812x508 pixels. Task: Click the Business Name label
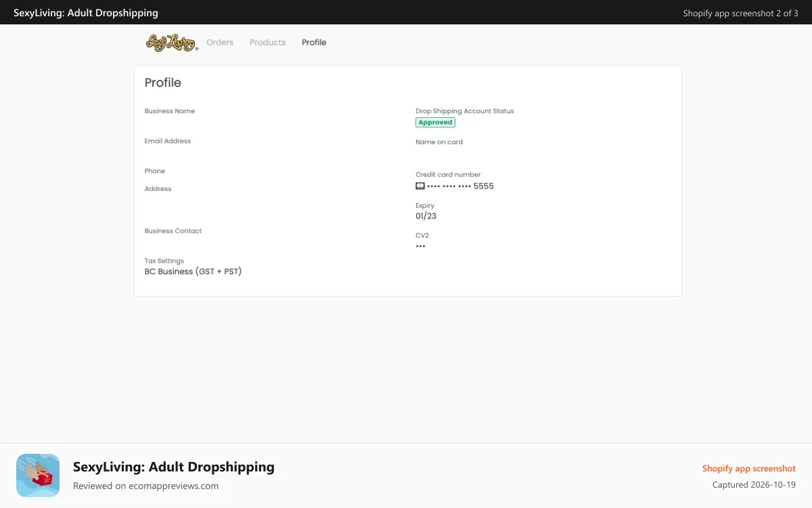coord(170,111)
